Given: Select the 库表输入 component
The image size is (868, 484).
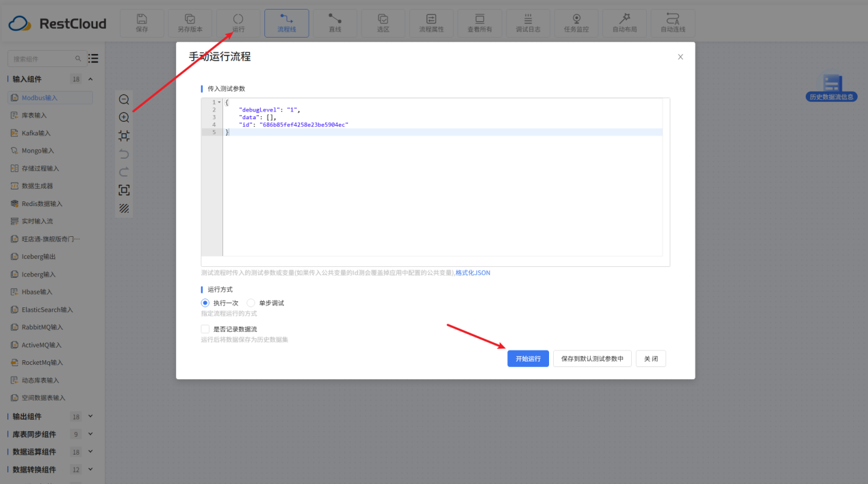Looking at the screenshot, I should click(x=50, y=115).
